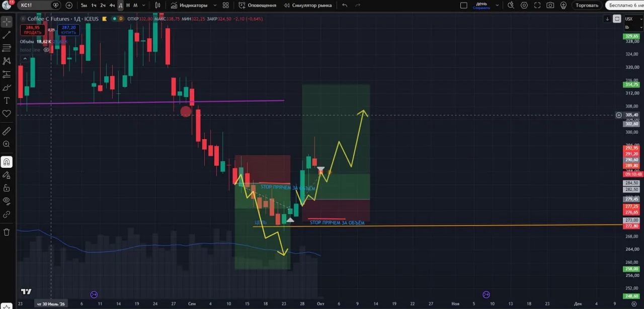Select the crosshair cursor tool

(x=7, y=23)
